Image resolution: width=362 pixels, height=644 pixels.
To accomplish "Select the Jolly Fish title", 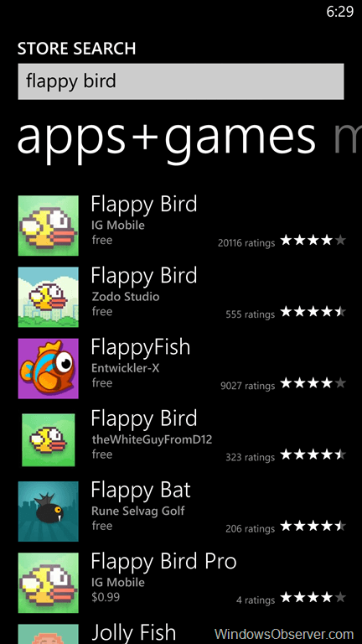I will click(133, 633).
